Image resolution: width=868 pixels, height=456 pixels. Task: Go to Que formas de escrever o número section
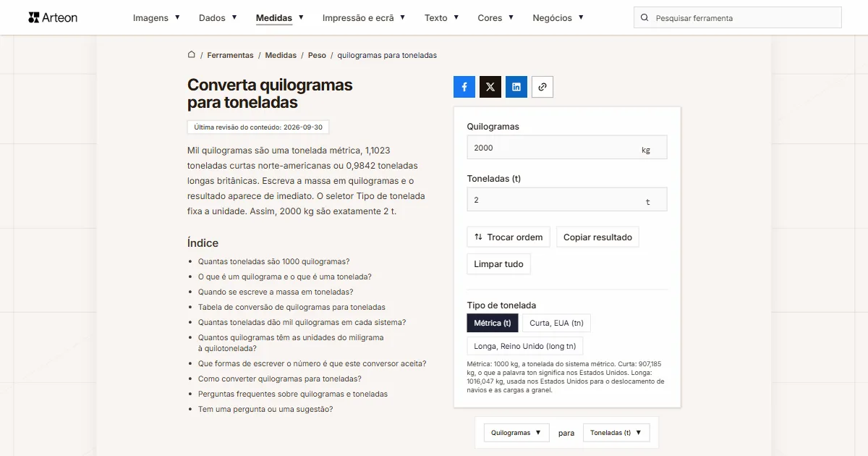(x=312, y=363)
